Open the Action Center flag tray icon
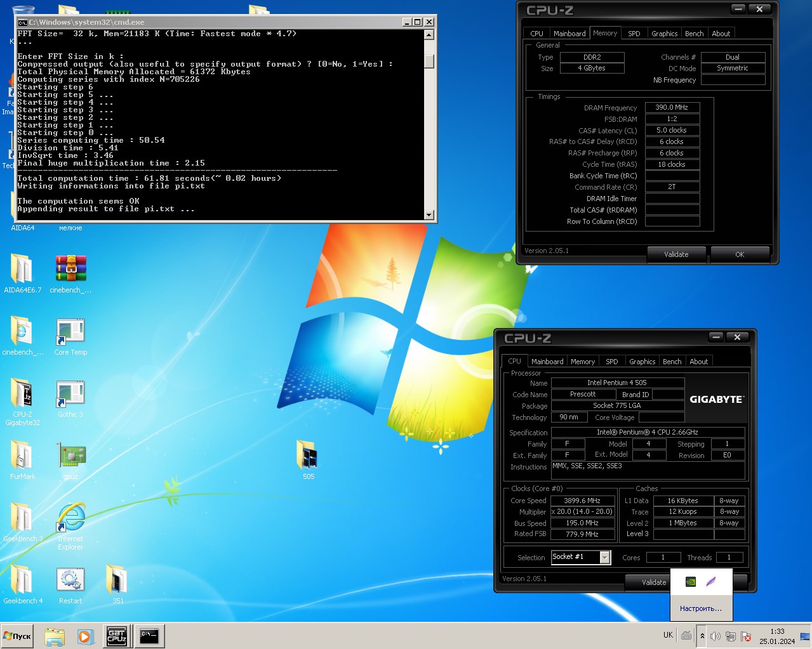Image resolution: width=812 pixels, height=649 pixels. tap(746, 636)
